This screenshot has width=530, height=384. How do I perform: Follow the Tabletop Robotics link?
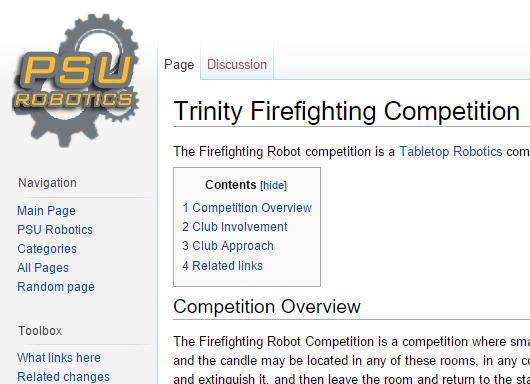tap(451, 151)
